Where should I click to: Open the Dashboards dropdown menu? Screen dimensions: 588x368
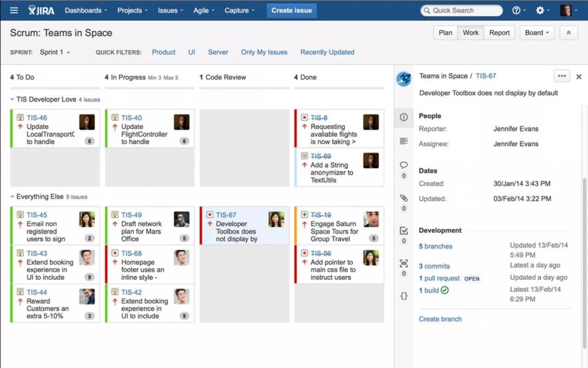coord(86,10)
